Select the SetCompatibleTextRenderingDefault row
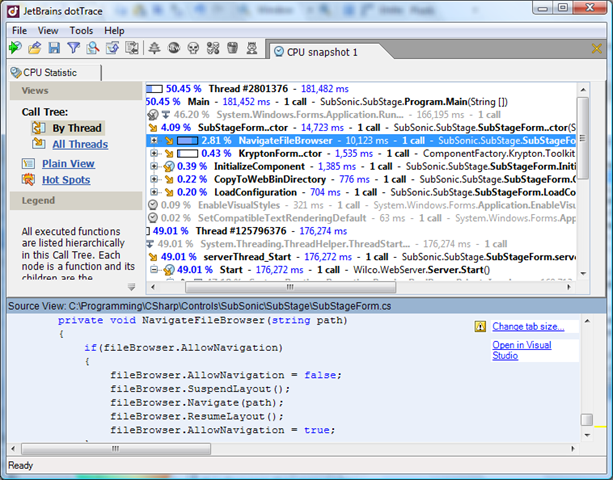 coord(361,218)
